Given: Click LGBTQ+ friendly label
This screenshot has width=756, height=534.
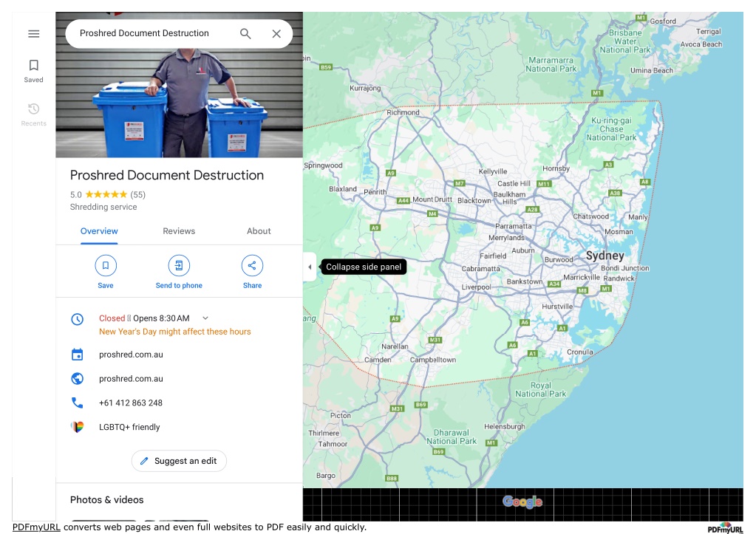Looking at the screenshot, I should point(129,427).
